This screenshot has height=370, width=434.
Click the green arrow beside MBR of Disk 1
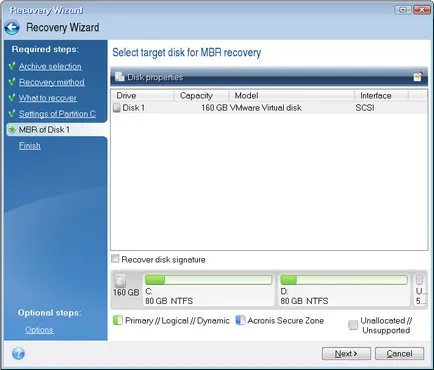pyautogui.click(x=12, y=129)
